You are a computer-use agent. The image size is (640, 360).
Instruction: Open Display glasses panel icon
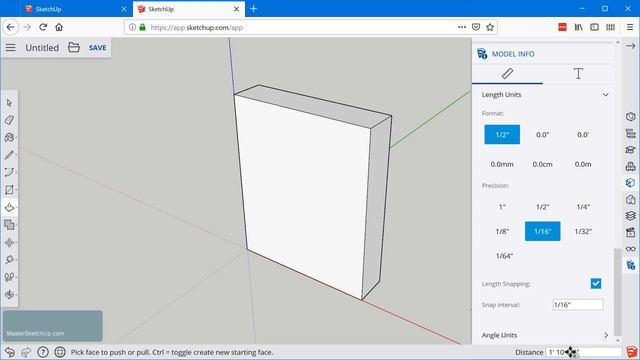point(631,249)
